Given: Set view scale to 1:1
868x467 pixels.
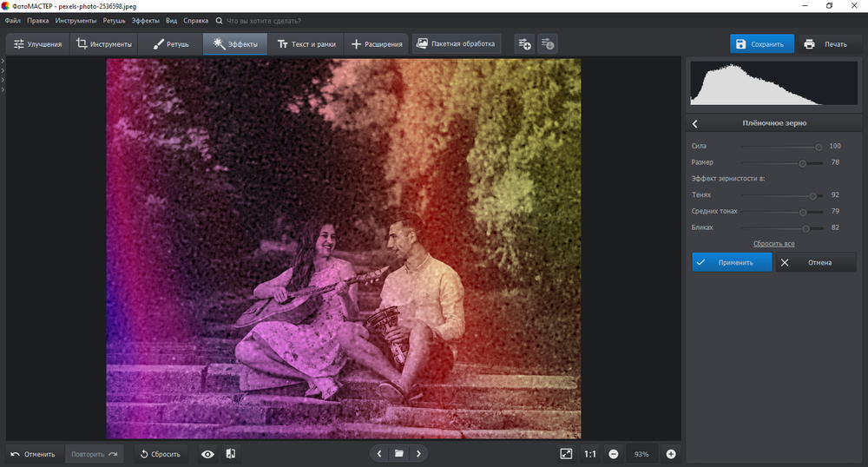Looking at the screenshot, I should click(589, 453).
